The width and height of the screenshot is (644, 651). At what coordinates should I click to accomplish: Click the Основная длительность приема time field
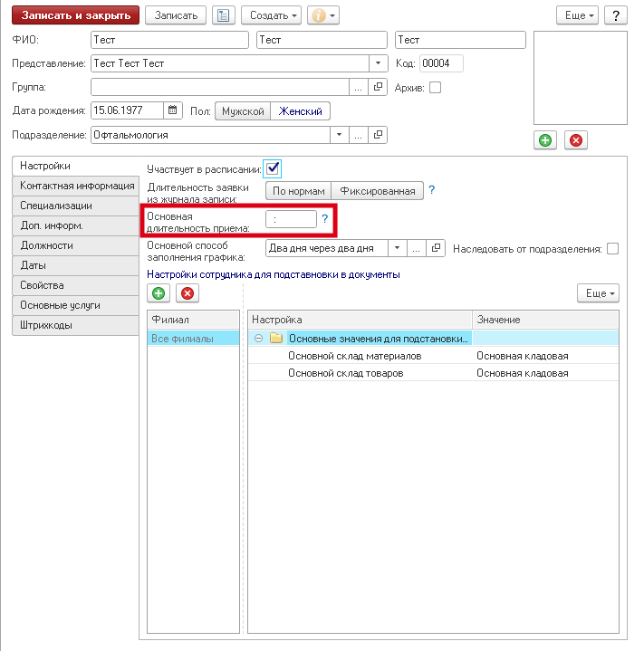pyautogui.click(x=291, y=219)
